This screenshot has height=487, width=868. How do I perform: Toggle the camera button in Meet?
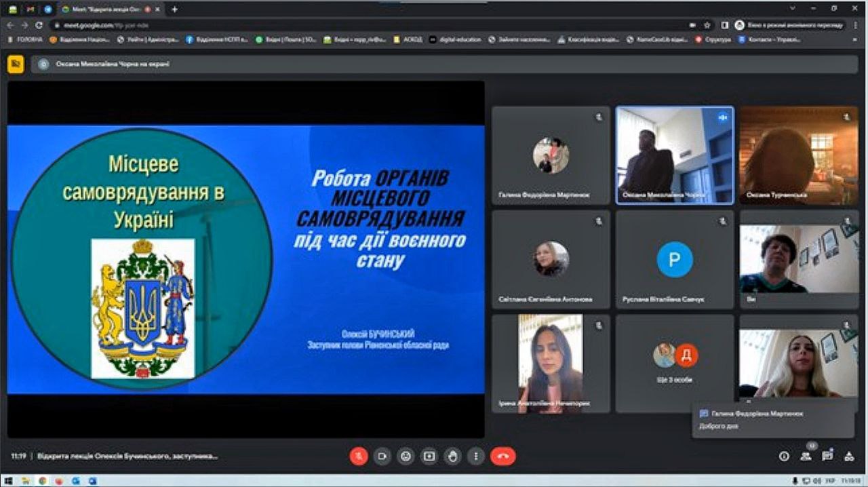click(x=382, y=456)
